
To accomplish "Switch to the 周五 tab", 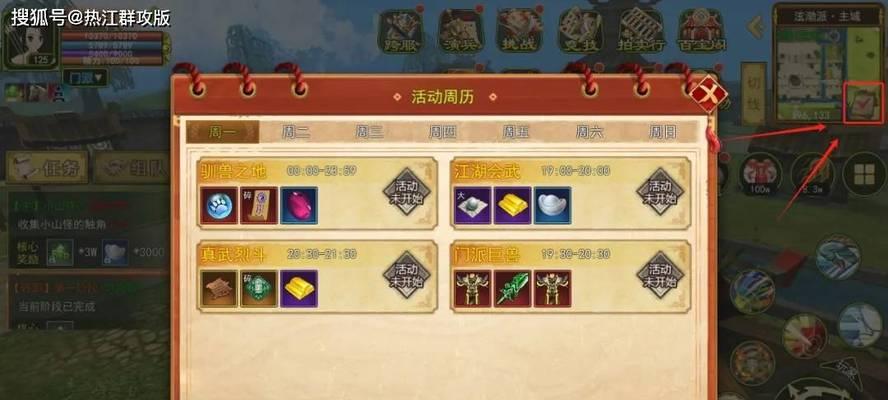I will (x=515, y=133).
